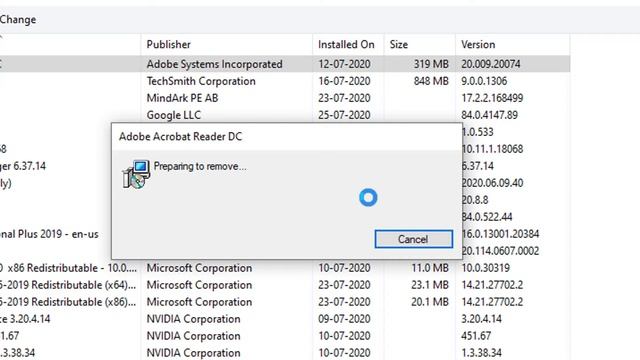This screenshot has width=640, height=360.
Task: Select the x86 Redistributable - 10.0 program
Action: tap(68, 268)
